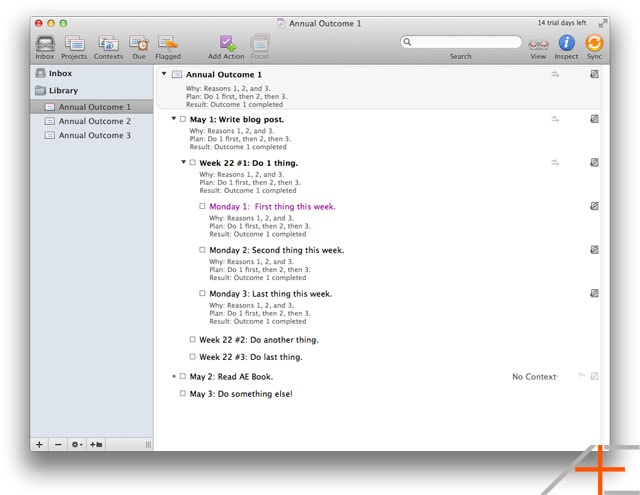This screenshot has height=495, width=640.
Task: Select Monday 2: Second thing this week title
Action: tap(277, 250)
